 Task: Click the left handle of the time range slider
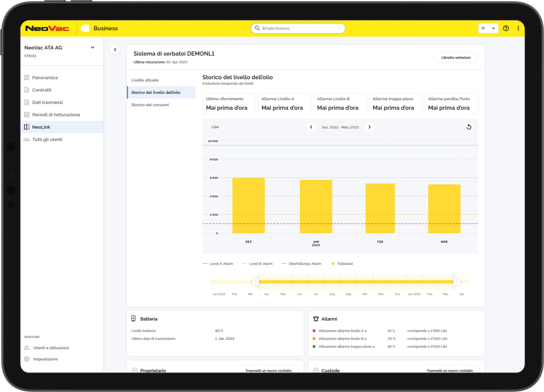point(255,282)
